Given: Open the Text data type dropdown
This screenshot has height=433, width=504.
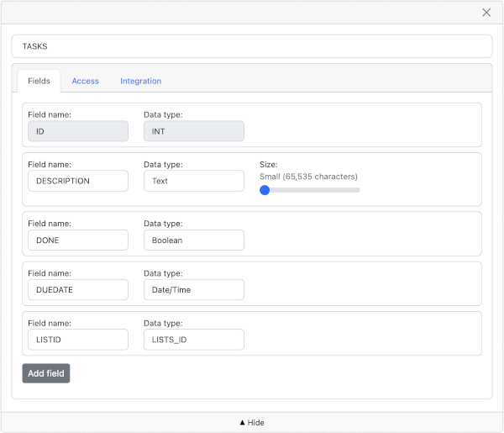Looking at the screenshot, I should (193, 181).
